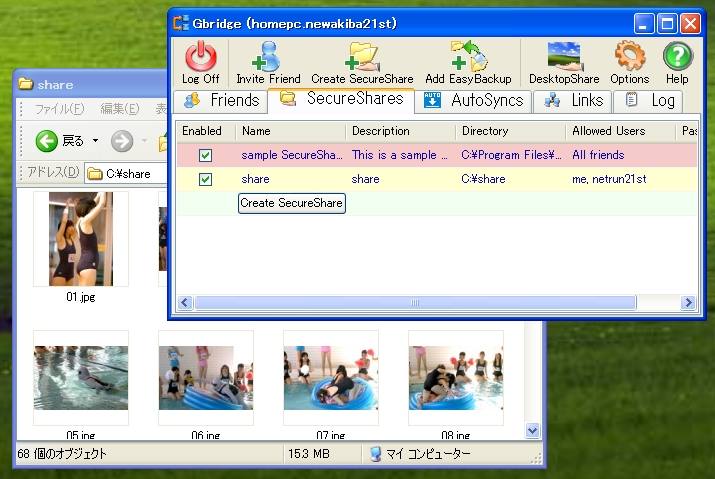
Task: Click 'me, netrun21st' allowed users cell
Action: pos(609,179)
